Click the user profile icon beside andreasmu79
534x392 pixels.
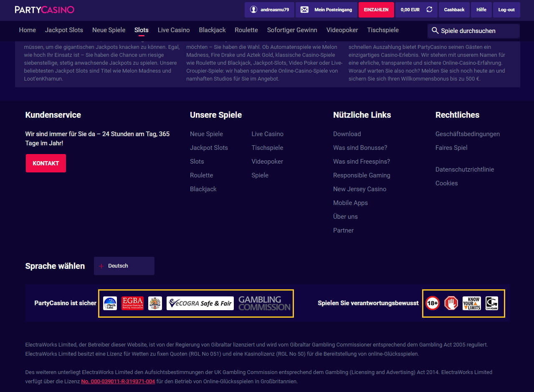click(253, 10)
